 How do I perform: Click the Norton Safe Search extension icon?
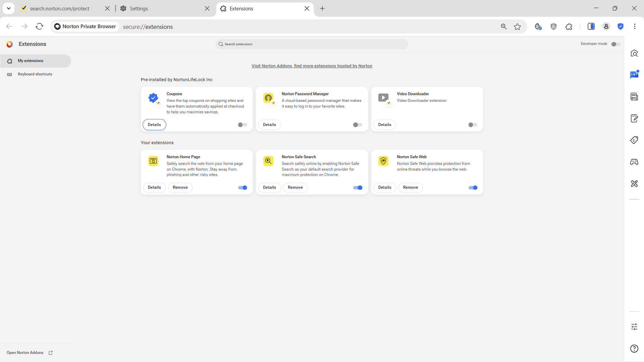click(268, 161)
